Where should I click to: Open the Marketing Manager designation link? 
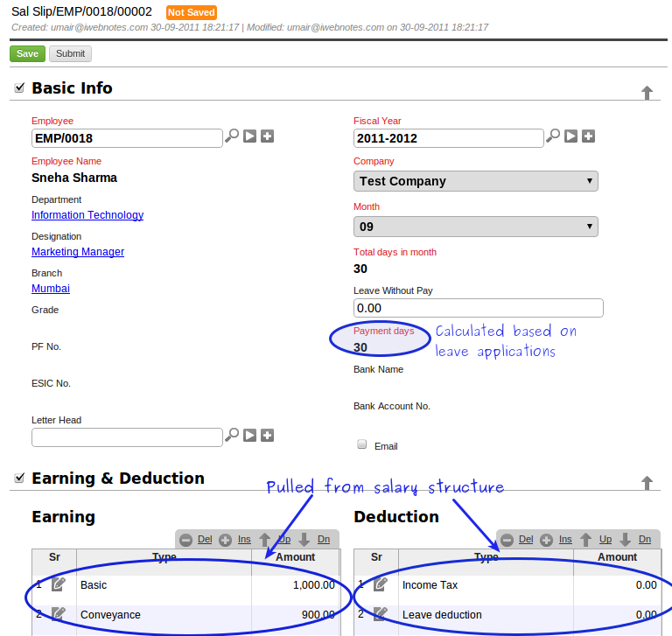[78, 252]
